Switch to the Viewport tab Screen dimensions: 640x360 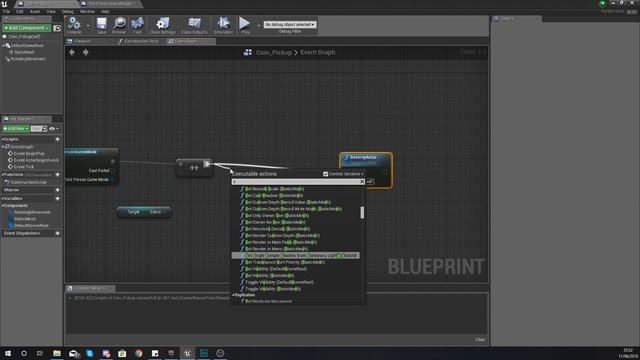click(x=82, y=41)
